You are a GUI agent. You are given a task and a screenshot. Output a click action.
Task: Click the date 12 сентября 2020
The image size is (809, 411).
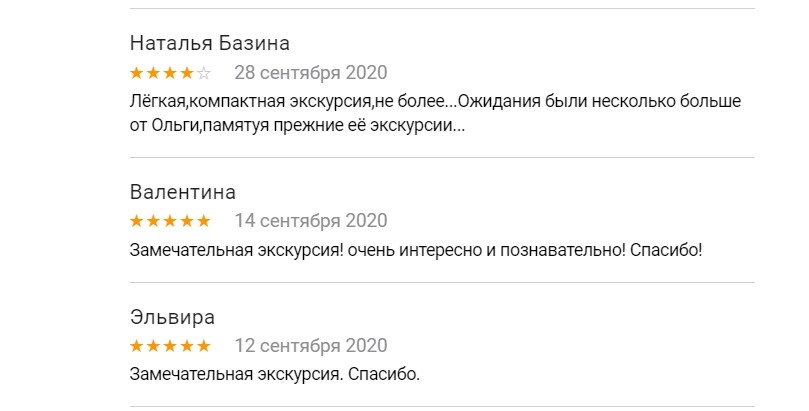(310, 346)
